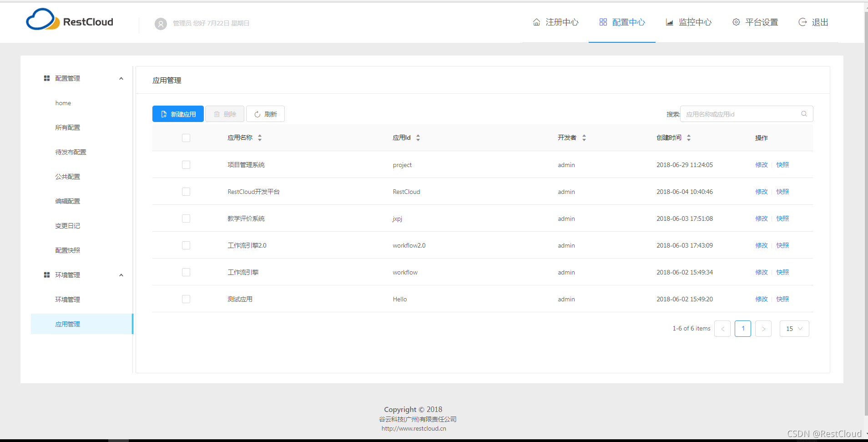Click 修改 for RestCloud开发平台

pos(762,192)
